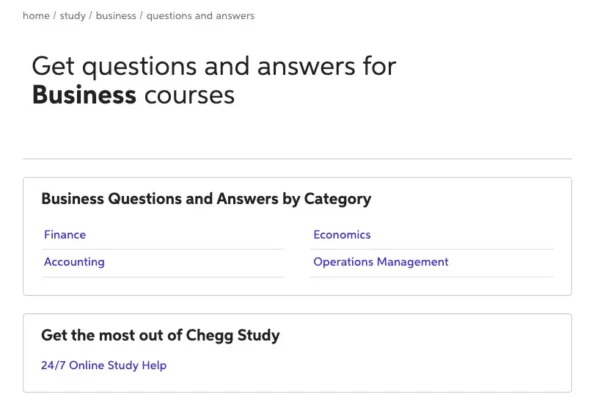Open the Accounting category link
Screen dimensions: 600x400
(74, 262)
